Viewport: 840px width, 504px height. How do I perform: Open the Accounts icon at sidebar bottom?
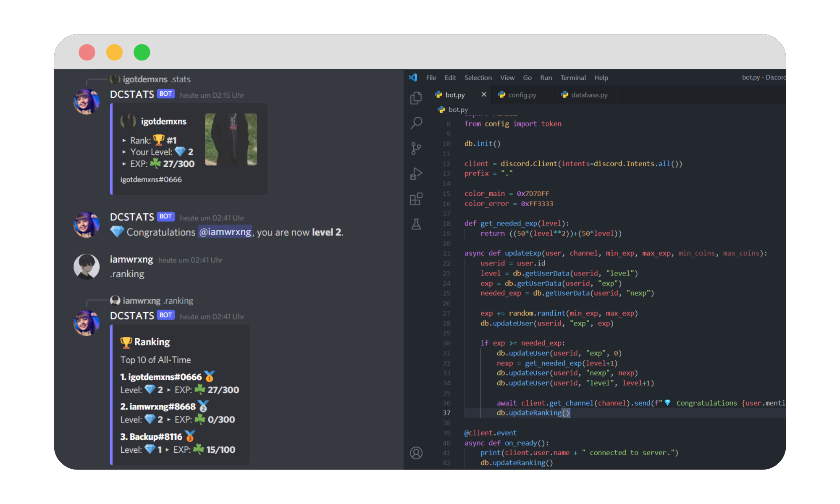[416, 453]
